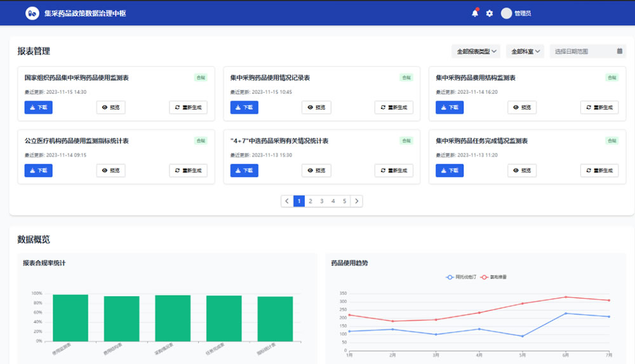Download 集中采购药品任务完成情况监测表
The height and width of the screenshot is (364, 635).
click(x=450, y=171)
